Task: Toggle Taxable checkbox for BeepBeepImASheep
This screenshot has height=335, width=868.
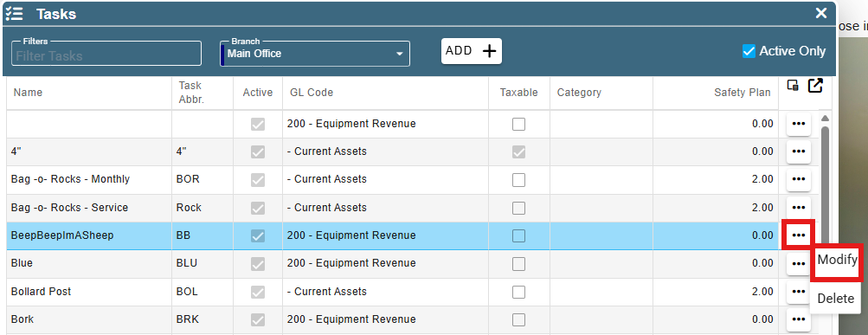Action: (x=518, y=235)
